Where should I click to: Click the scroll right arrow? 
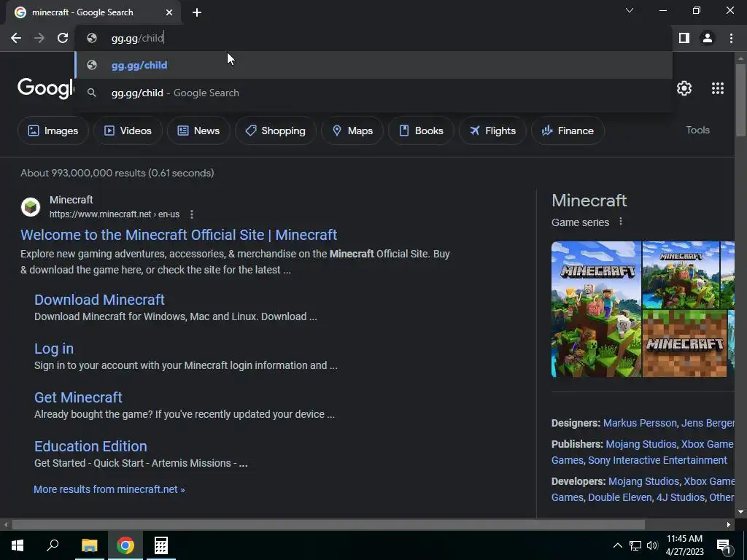click(729, 525)
